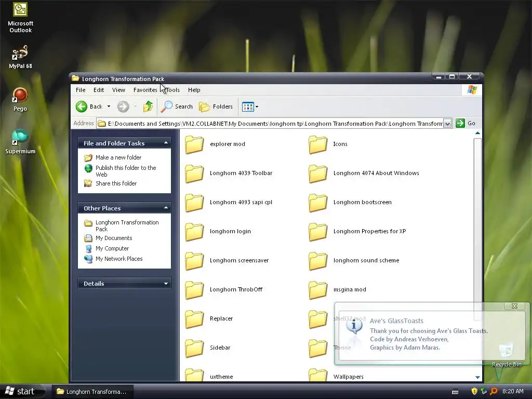The height and width of the screenshot is (399, 532).
Task: Open the Start menu
Action: [x=20, y=392]
